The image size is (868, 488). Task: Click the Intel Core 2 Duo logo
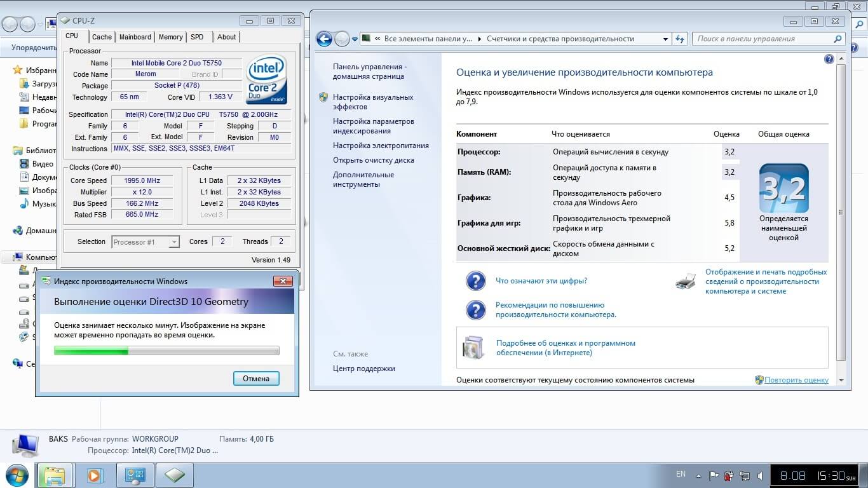pyautogui.click(x=266, y=80)
